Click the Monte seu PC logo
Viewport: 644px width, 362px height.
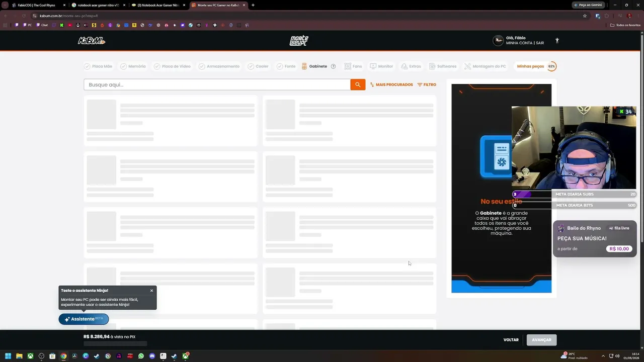[x=299, y=41]
